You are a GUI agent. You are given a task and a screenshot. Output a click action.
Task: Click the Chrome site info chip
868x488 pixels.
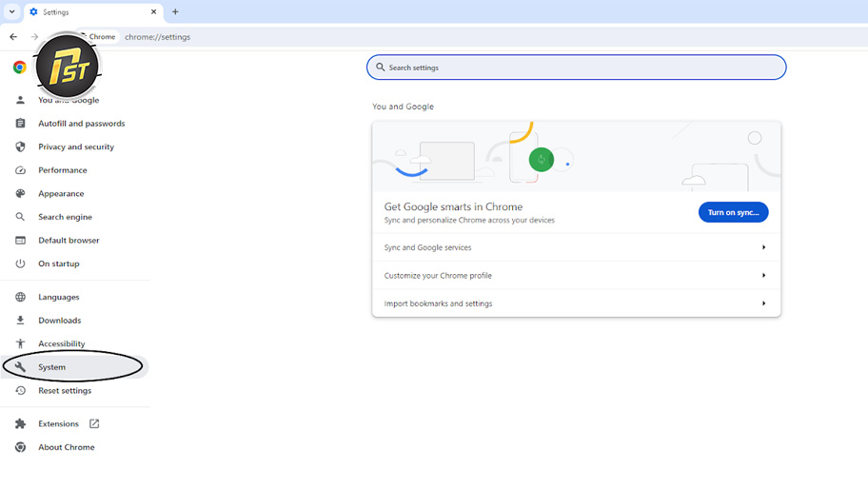pos(100,36)
